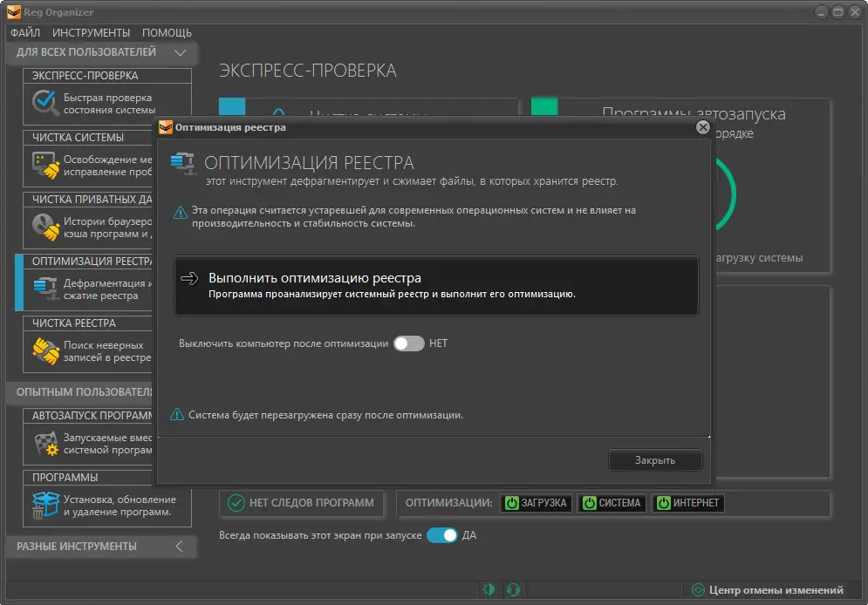Open the Express Check magnifier icon
Image resolution: width=868 pixels, height=605 pixels.
pyautogui.click(x=44, y=103)
